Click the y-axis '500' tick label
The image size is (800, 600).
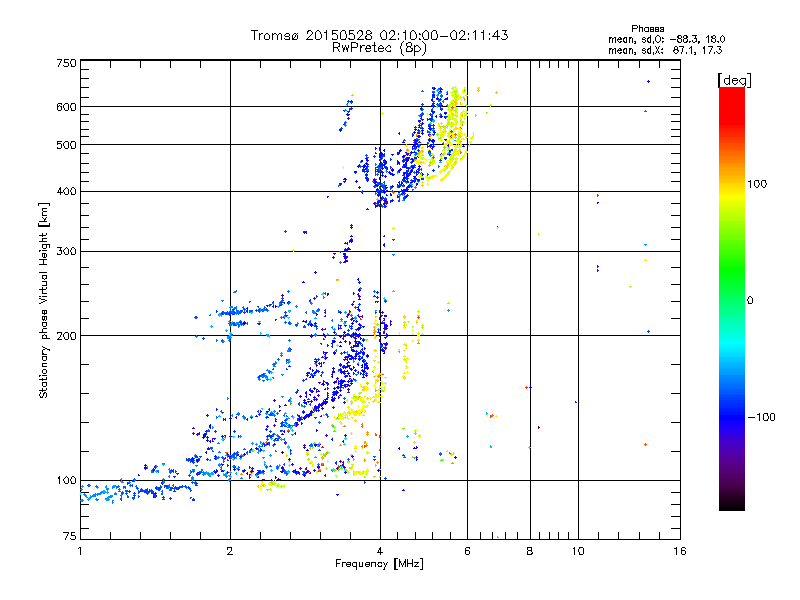66,145
